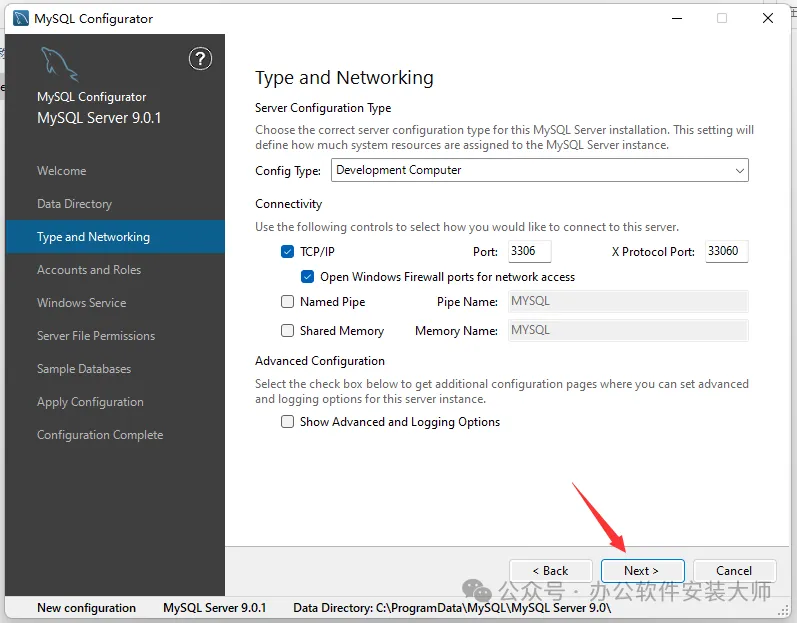Screen dimensions: 797x623
Task: Close the MySQL Configurator window
Action: tap(768, 18)
